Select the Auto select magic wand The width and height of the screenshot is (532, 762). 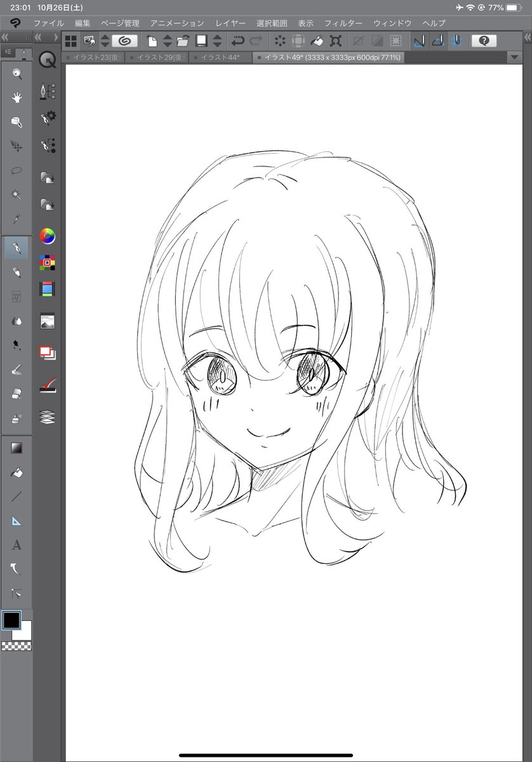(17, 196)
